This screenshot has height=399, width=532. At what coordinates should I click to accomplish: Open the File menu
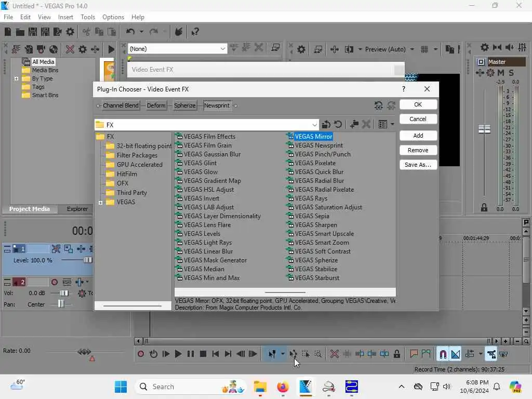click(8, 17)
